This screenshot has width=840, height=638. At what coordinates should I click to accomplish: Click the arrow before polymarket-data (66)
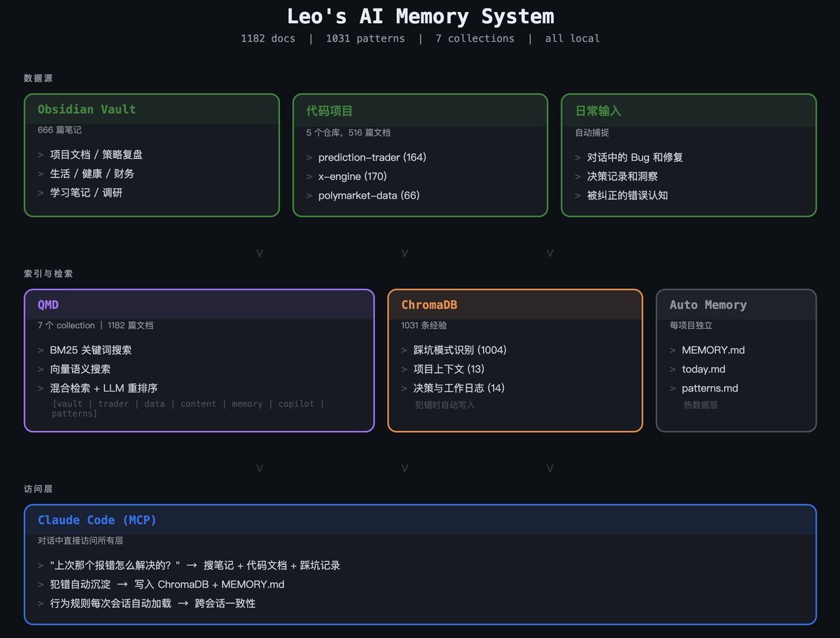[309, 196]
